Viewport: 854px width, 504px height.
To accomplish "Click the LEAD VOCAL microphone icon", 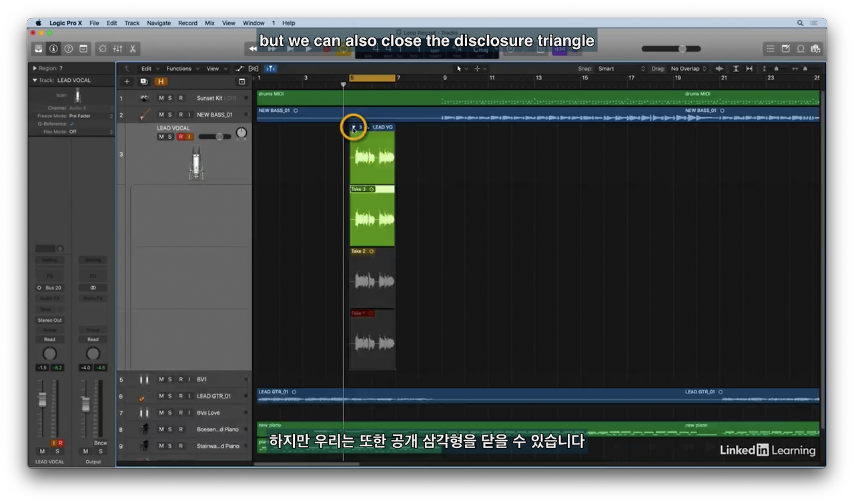I will [196, 163].
